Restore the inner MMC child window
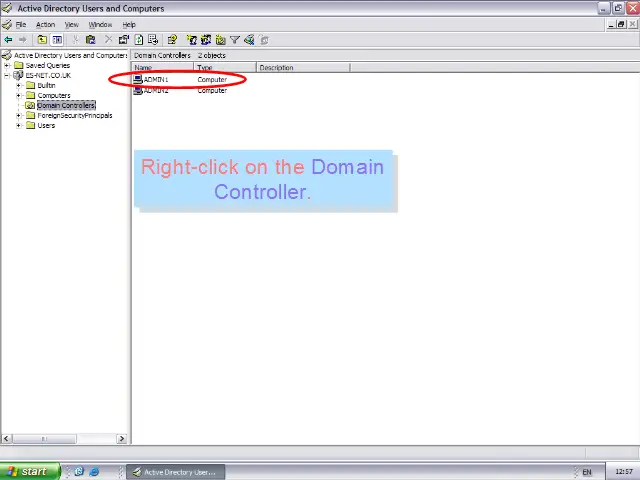 pyautogui.click(x=621, y=24)
